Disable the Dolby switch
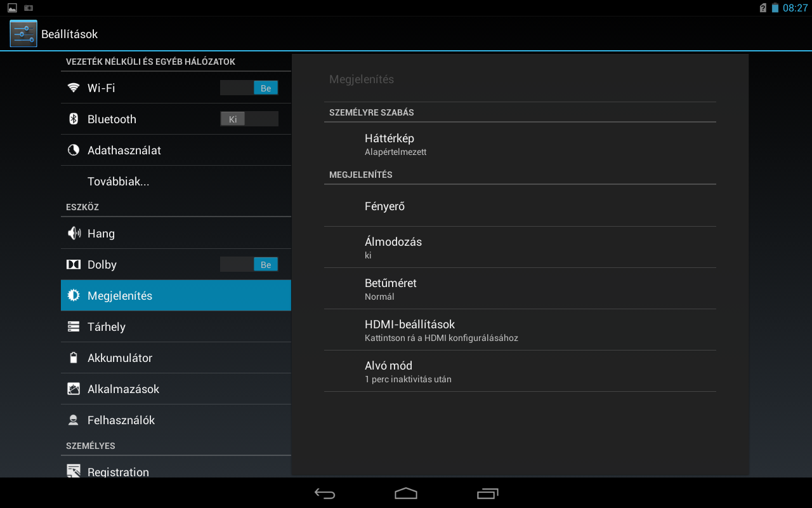 [x=249, y=265]
